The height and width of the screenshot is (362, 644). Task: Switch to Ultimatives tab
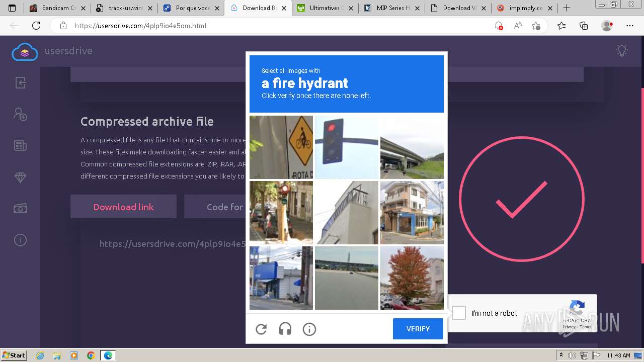[325, 8]
